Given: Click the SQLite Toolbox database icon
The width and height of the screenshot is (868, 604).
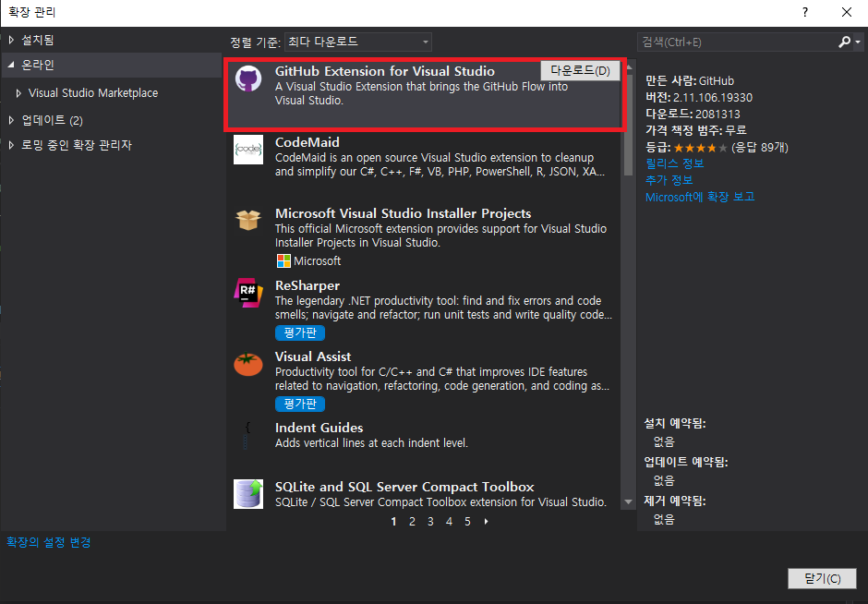Looking at the screenshot, I should pos(248,494).
